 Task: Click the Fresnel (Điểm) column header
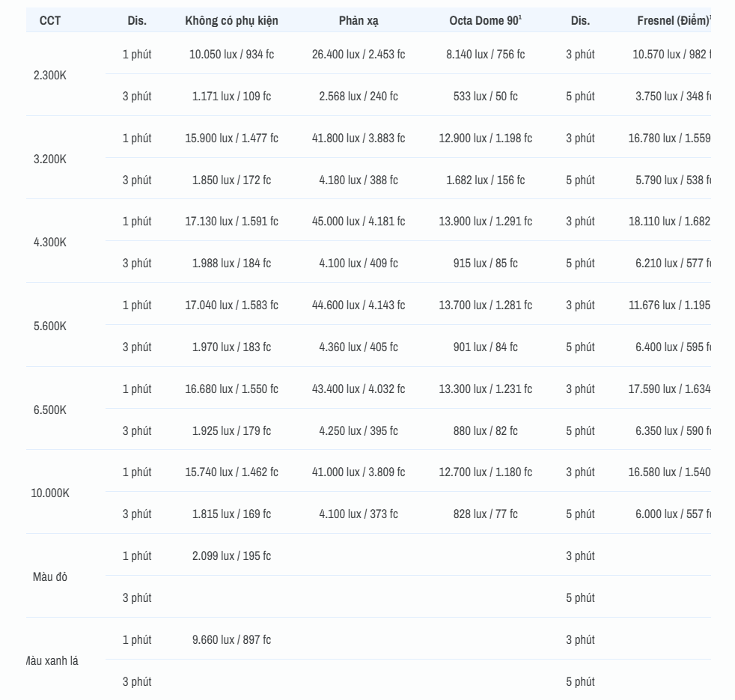pos(672,20)
